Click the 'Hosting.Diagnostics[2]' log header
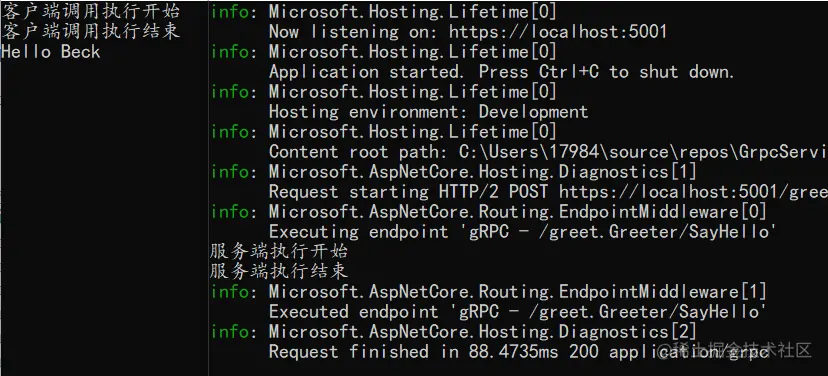 click(x=482, y=332)
